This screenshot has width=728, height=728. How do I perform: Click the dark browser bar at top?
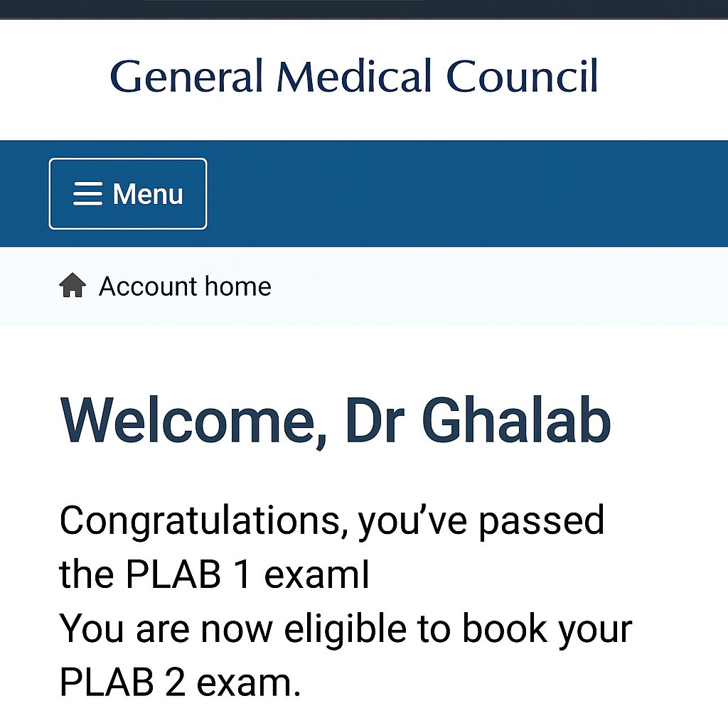coord(364,9)
